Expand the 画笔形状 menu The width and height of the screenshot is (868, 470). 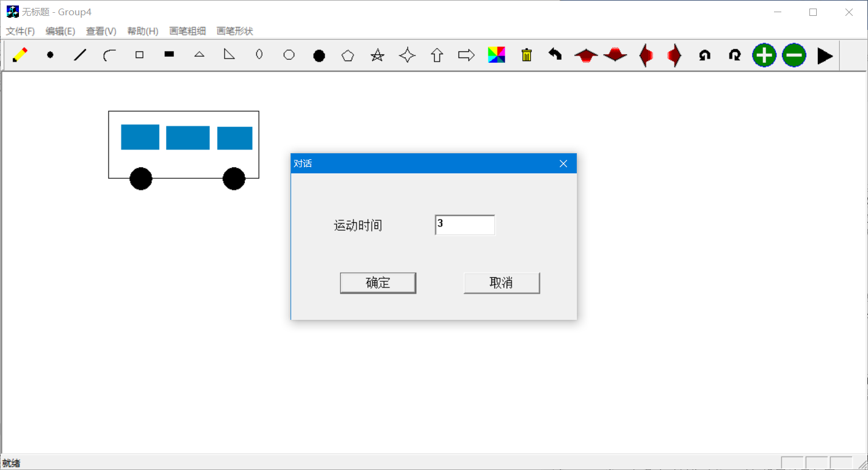234,31
